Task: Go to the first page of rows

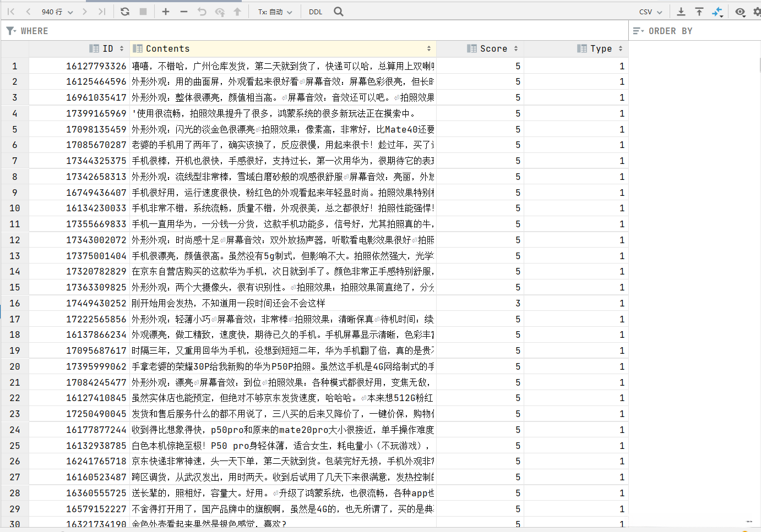Action: [x=11, y=12]
